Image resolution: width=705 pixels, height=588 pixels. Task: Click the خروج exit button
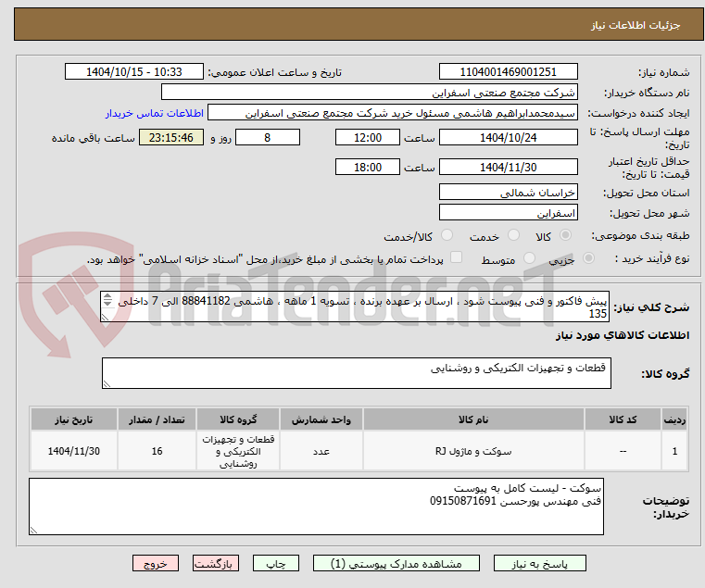[155, 563]
